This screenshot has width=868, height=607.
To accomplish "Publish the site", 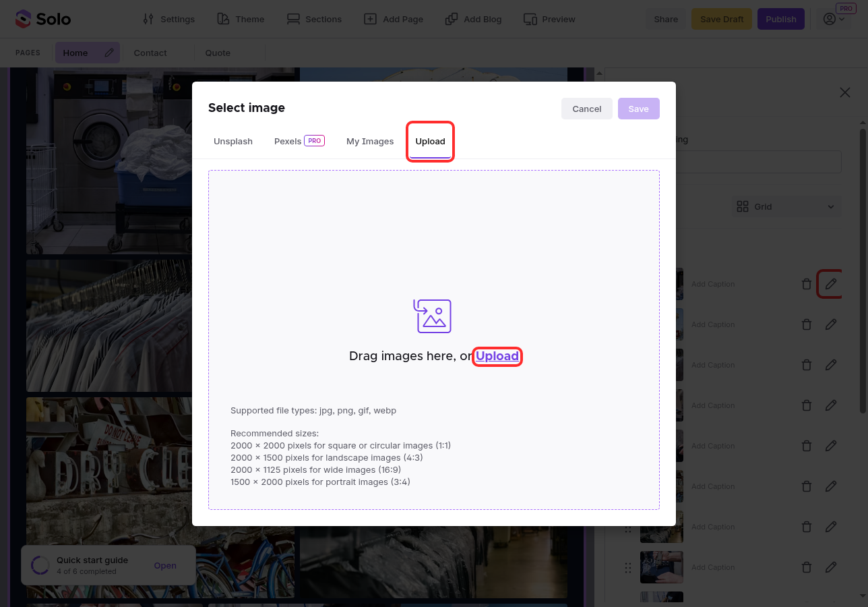I will point(781,19).
